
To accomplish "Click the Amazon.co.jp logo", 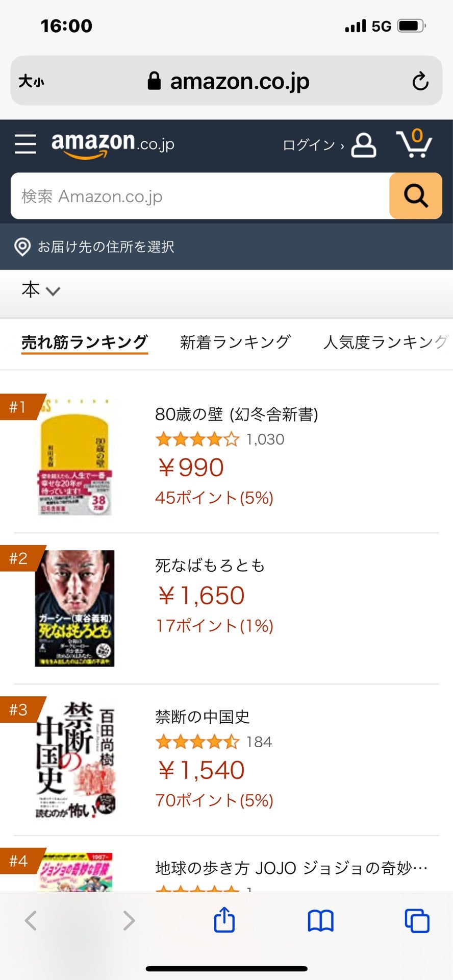I will click(113, 144).
